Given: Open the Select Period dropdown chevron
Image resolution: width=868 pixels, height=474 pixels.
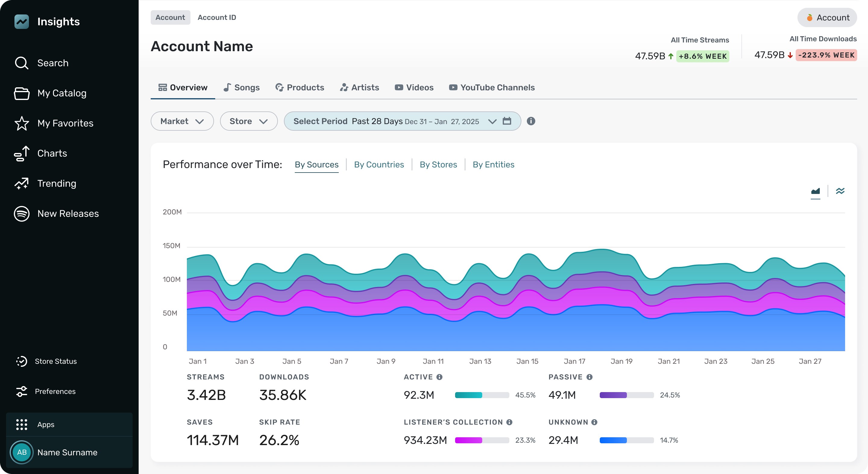Looking at the screenshot, I should coord(492,121).
